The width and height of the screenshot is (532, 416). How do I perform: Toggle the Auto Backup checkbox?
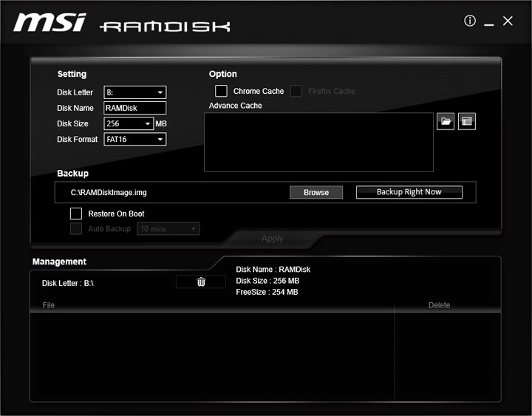[76, 229]
